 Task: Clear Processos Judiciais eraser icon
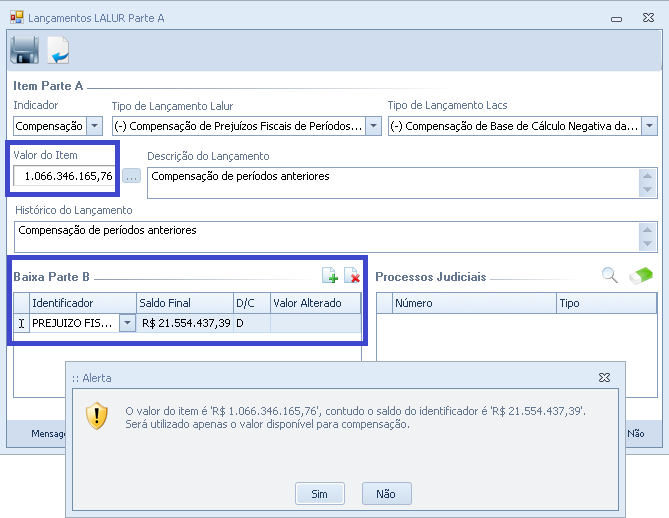coord(640,275)
